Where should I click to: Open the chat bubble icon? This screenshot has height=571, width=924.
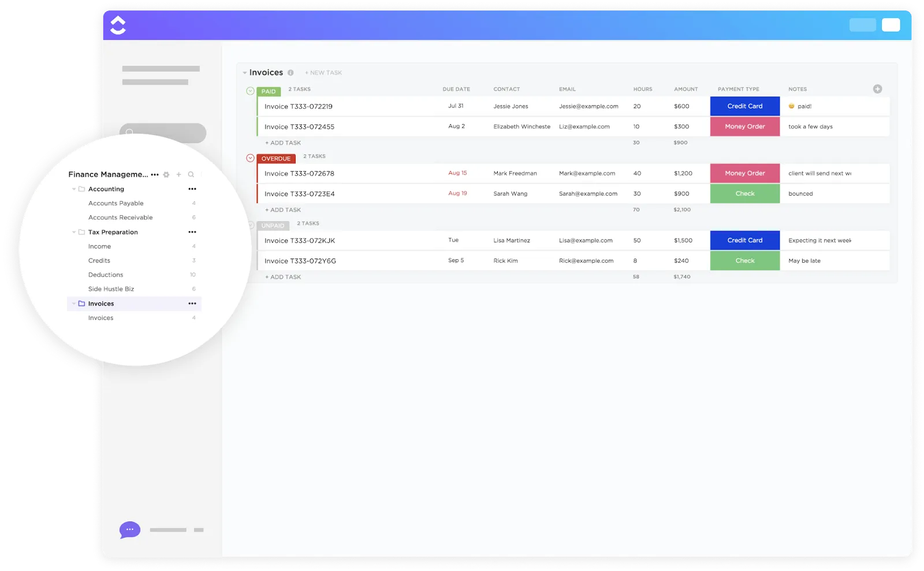[x=130, y=529]
